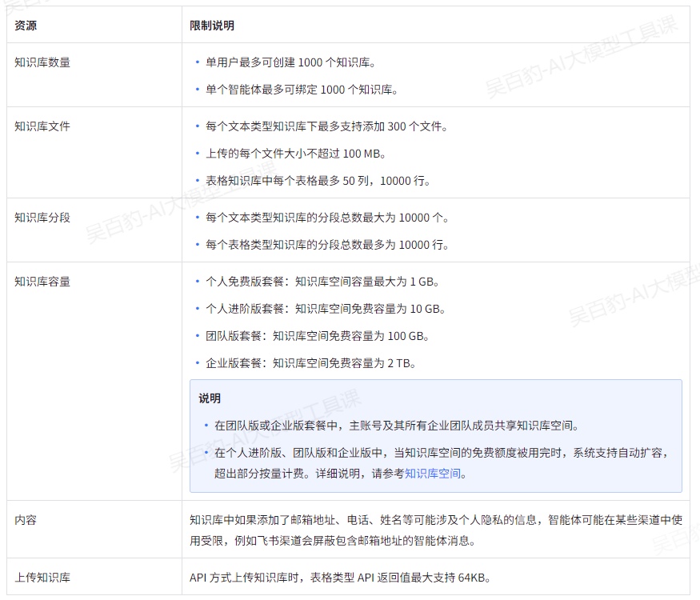
Task: Open the 知识库空间 hyperlink in the note
Action: point(433,474)
